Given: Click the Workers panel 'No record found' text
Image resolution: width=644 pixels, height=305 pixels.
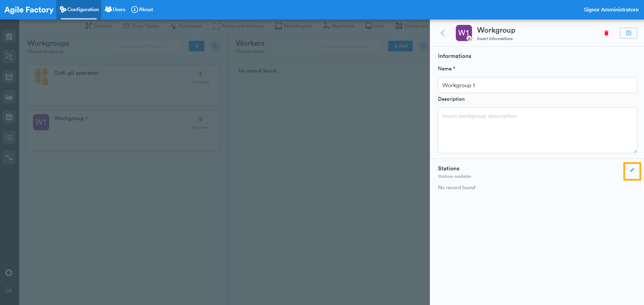Looking at the screenshot, I should [257, 71].
